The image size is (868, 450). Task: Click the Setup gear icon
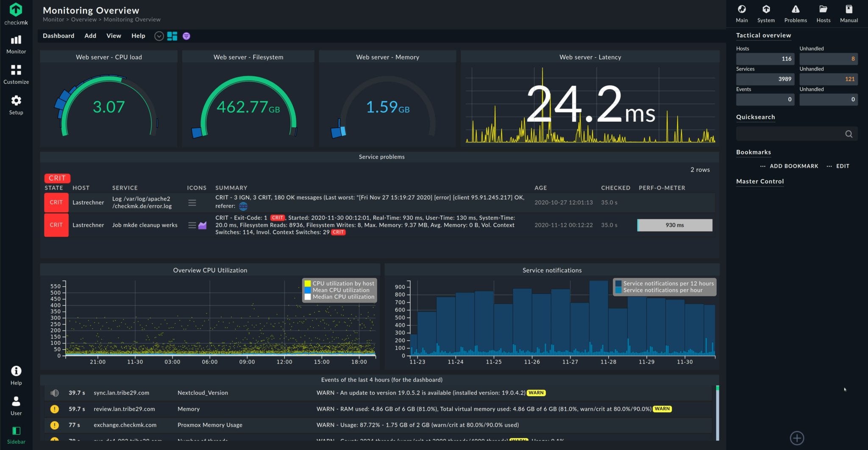16,101
